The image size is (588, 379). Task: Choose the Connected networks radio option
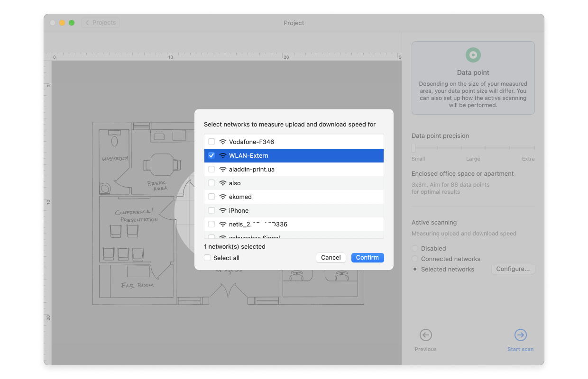[415, 259]
